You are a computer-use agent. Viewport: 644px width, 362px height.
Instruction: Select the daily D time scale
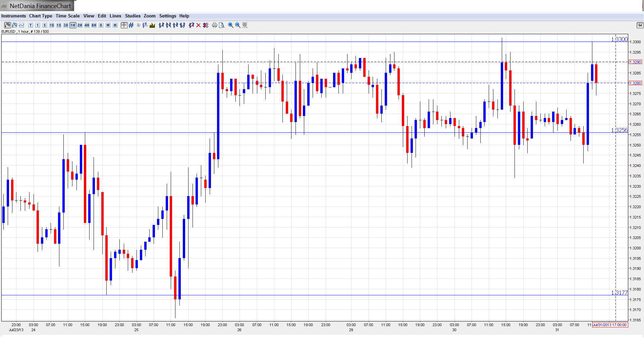point(101,25)
